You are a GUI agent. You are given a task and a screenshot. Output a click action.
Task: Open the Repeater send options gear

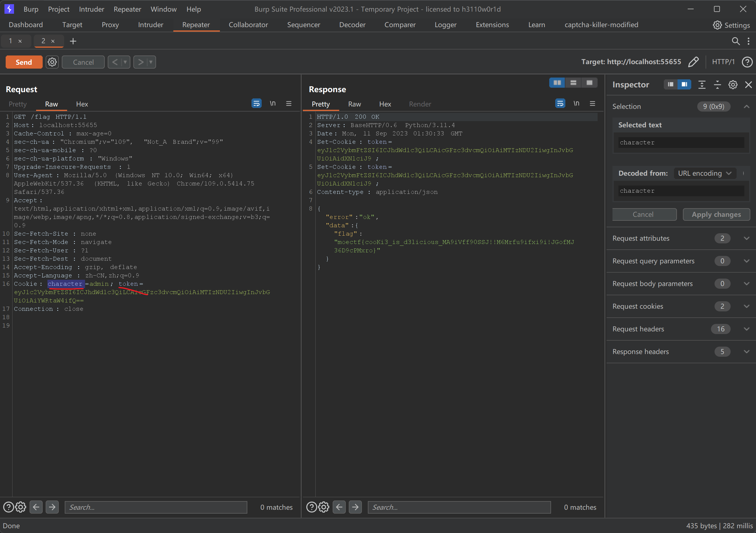52,62
